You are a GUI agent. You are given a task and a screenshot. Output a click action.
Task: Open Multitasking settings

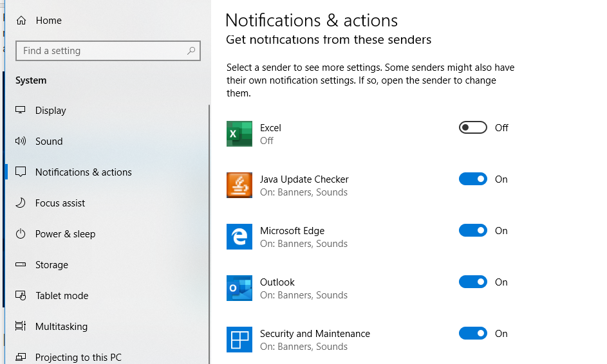[x=61, y=327]
